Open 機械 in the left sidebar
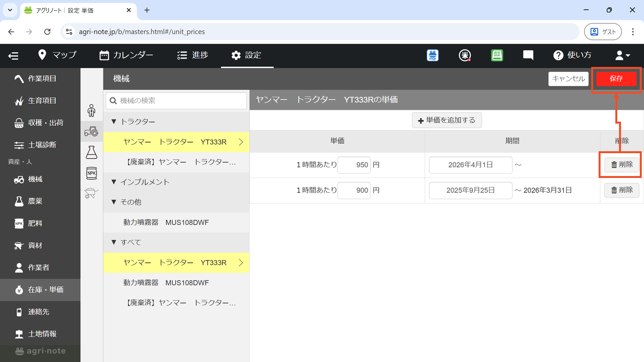This screenshot has height=362, width=644. pos(40,179)
